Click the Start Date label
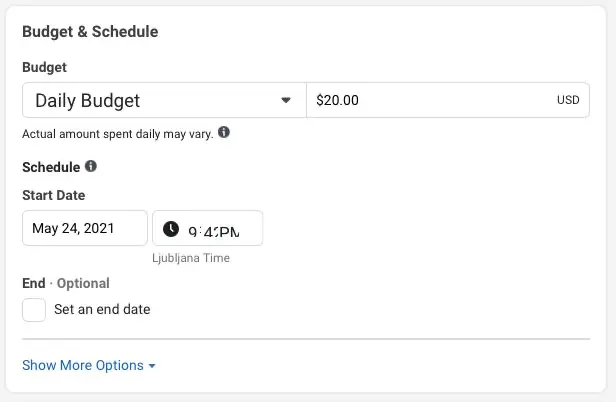616x402 pixels. point(53,195)
